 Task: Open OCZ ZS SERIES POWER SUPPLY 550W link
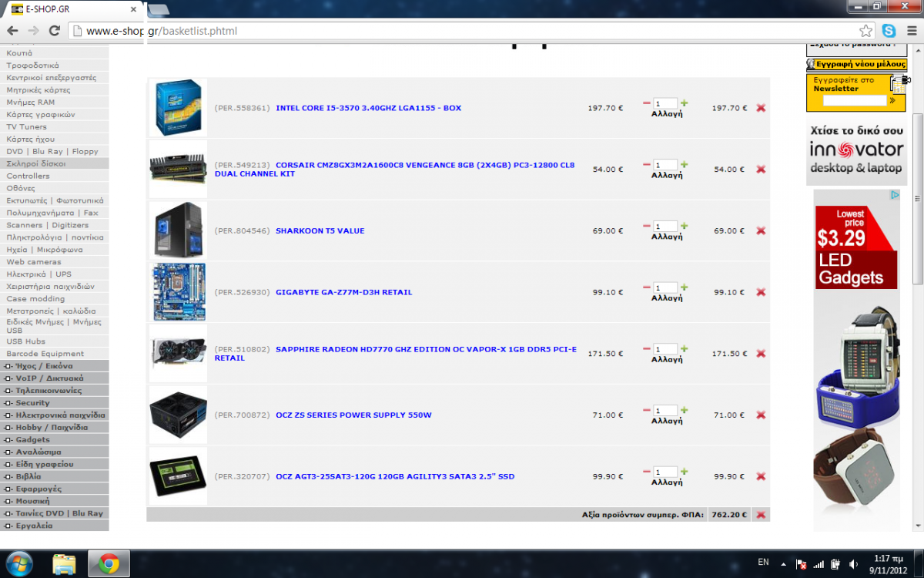click(353, 415)
